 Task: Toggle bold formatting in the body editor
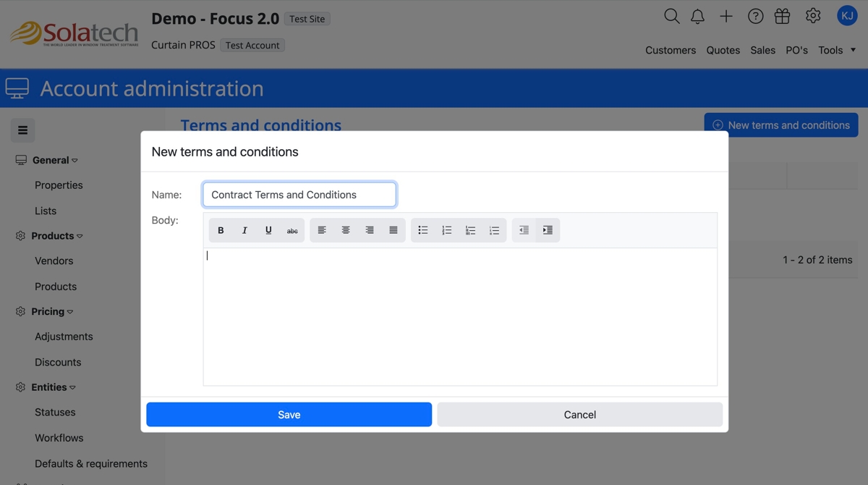(x=221, y=230)
